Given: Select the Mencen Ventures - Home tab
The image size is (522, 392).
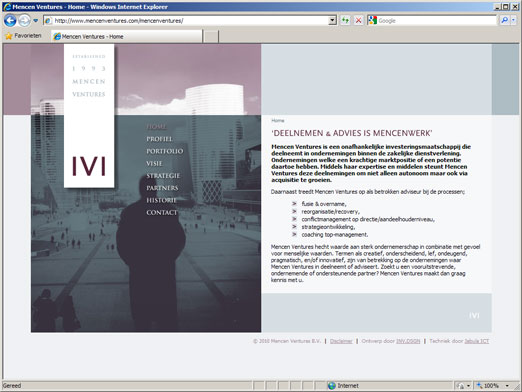Looking at the screenshot, I should tap(127, 36).
